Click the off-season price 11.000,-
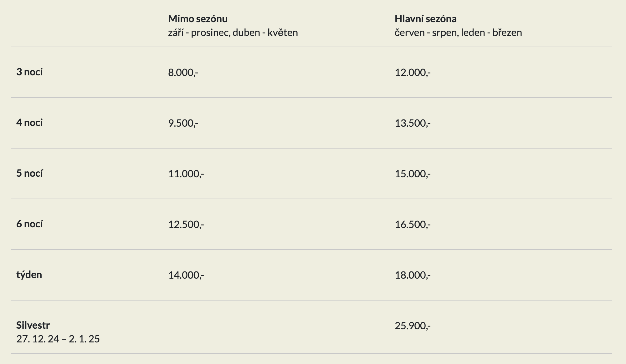The image size is (626, 364). click(186, 174)
